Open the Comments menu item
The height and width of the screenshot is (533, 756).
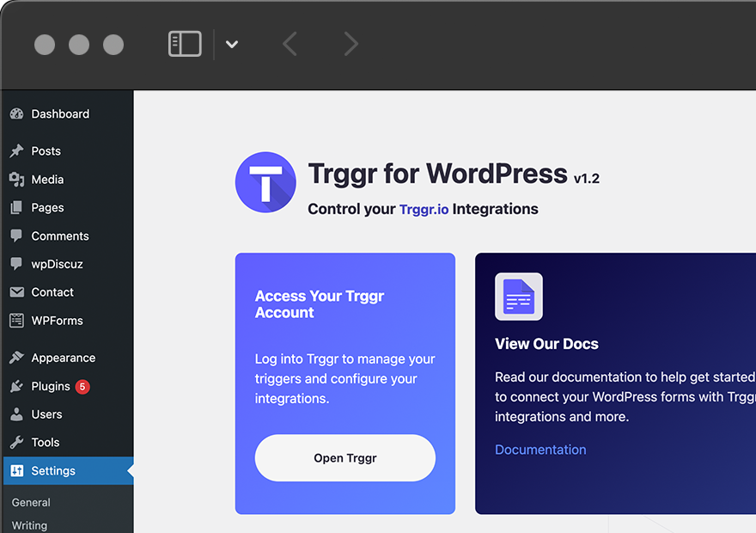pyautogui.click(x=67, y=236)
